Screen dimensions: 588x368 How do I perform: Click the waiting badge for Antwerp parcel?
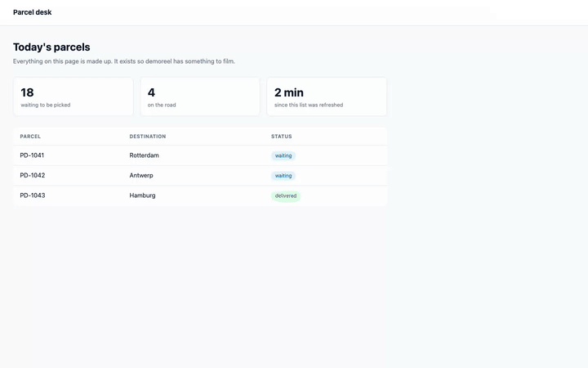pos(283,176)
